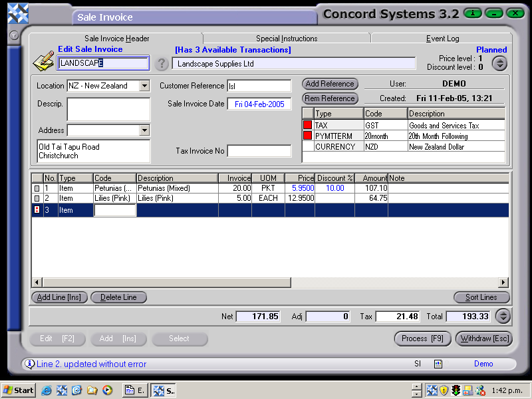This screenshot has width=532, height=399.
Task: Click the price level spinner arrows
Action: [x=499, y=63]
